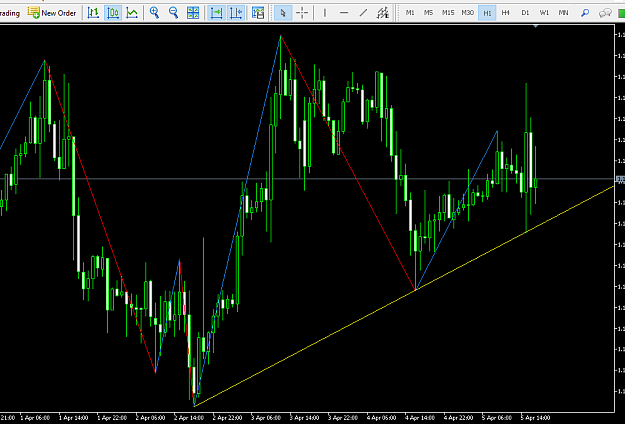Open the chart templates menu
The image size is (625, 424).
click(x=258, y=13)
